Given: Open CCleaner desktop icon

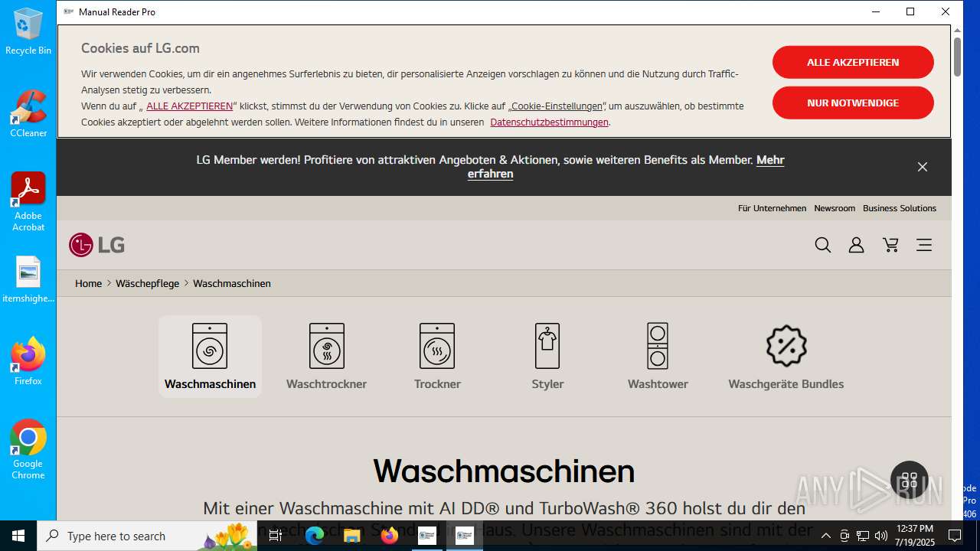Looking at the screenshot, I should tap(28, 114).
